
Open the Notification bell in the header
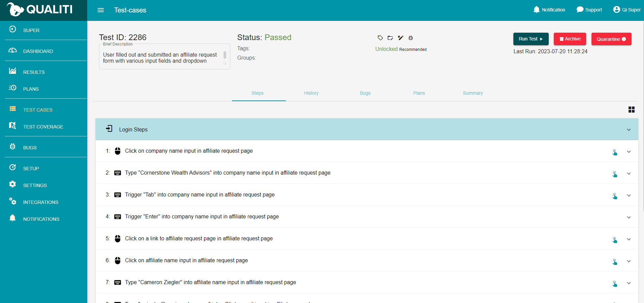click(549, 10)
